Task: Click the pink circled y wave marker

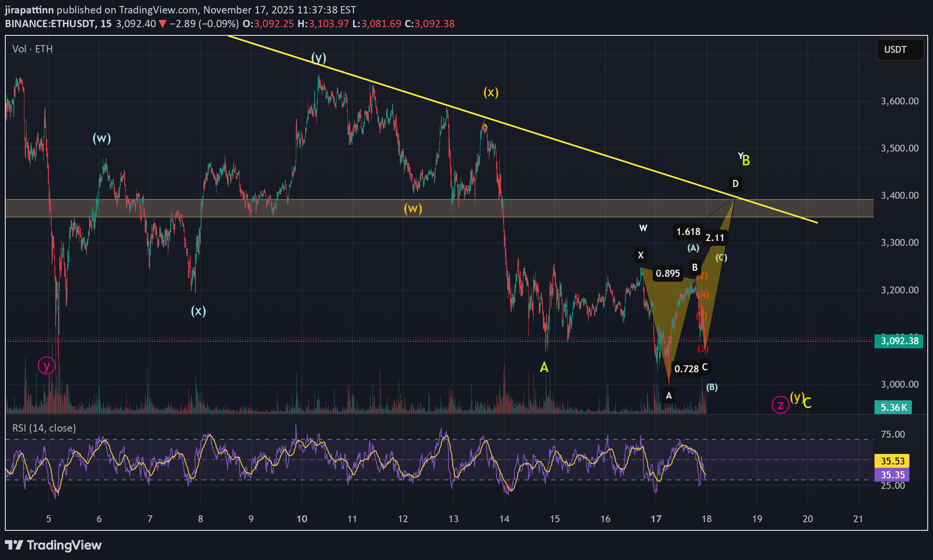Action: (47, 366)
